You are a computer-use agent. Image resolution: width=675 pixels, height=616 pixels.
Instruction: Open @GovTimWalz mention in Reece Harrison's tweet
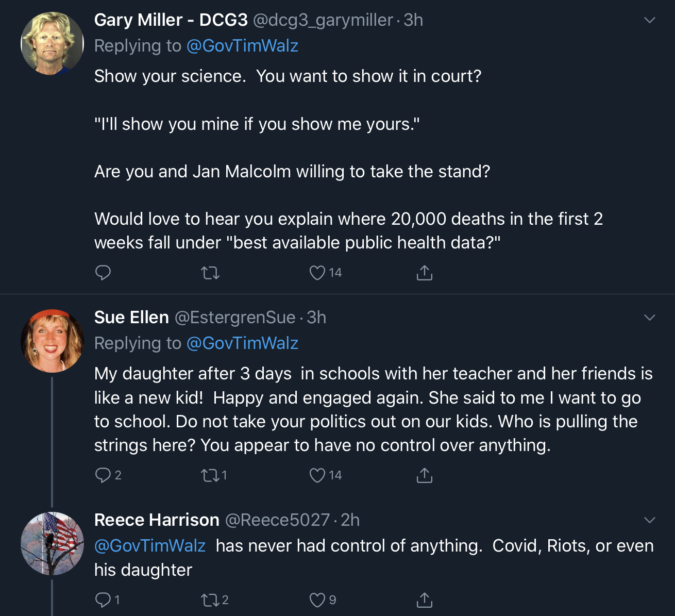point(150,546)
